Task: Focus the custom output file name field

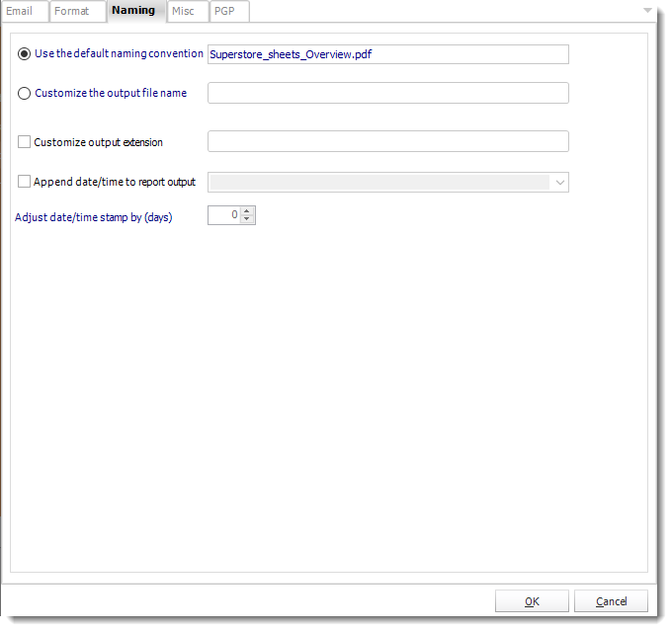Action: coord(387,93)
